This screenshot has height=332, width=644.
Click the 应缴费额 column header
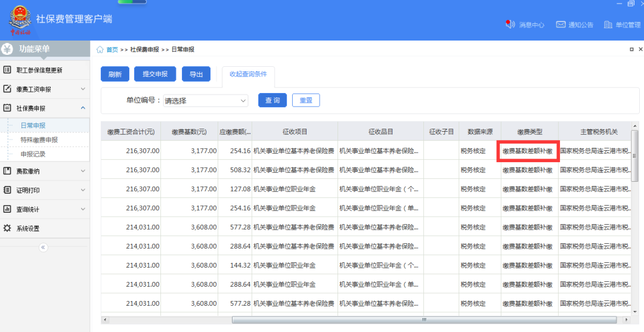tap(235, 132)
